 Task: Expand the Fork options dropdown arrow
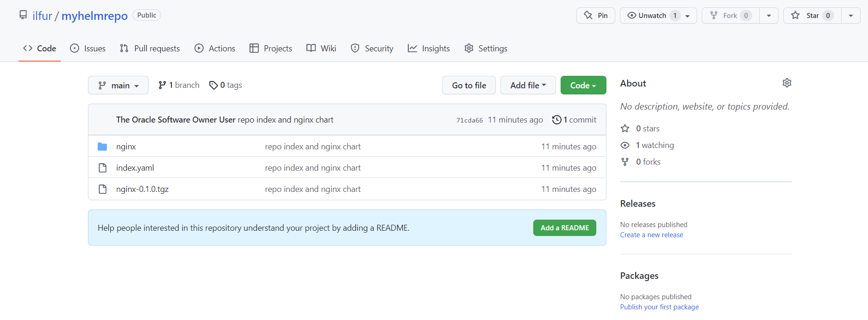769,15
